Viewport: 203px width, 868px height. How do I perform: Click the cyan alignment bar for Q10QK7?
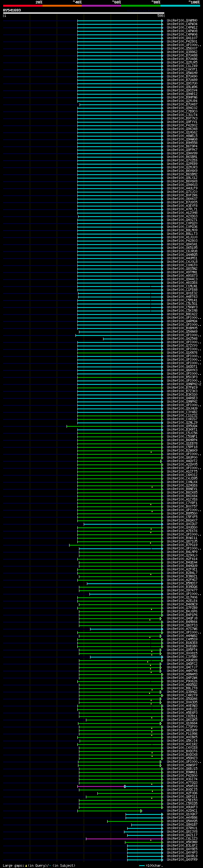coord(144,814)
